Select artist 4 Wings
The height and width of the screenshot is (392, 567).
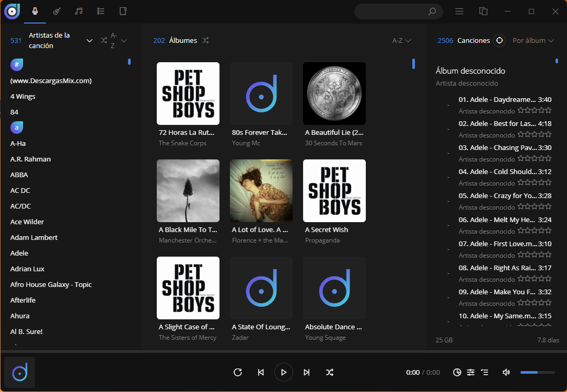tap(23, 96)
